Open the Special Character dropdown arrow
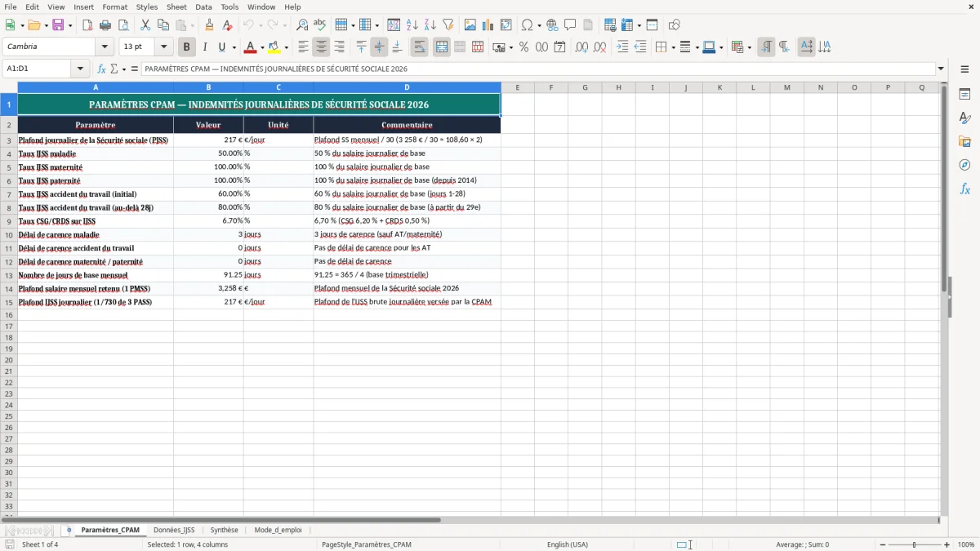 539,25
